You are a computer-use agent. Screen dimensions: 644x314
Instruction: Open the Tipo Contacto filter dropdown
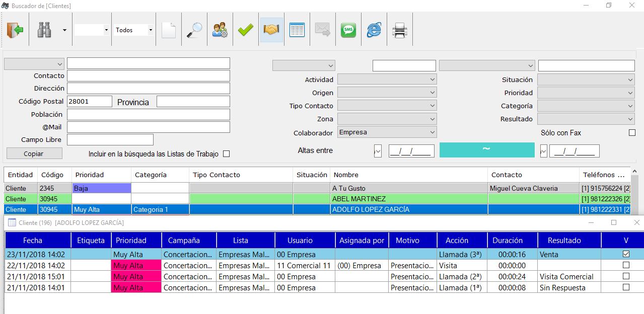[x=387, y=106]
